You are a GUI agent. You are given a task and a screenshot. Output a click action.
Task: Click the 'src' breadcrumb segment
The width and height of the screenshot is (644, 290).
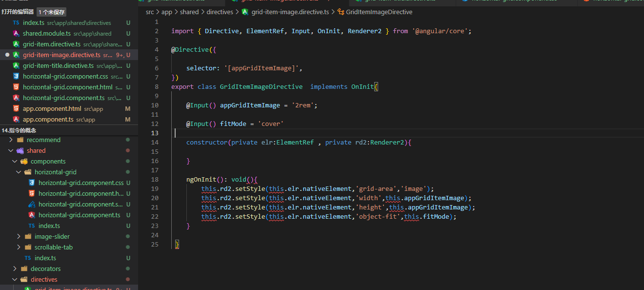pyautogui.click(x=150, y=12)
